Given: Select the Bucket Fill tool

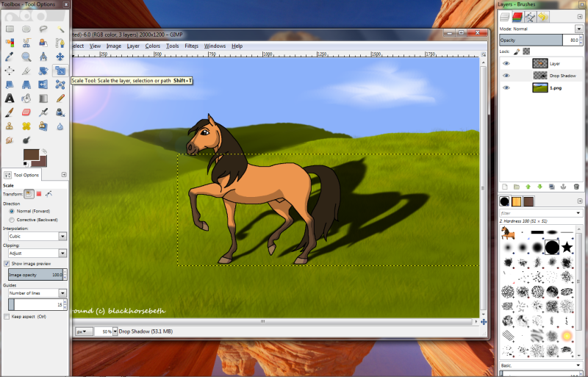Looking at the screenshot, I should point(26,98).
